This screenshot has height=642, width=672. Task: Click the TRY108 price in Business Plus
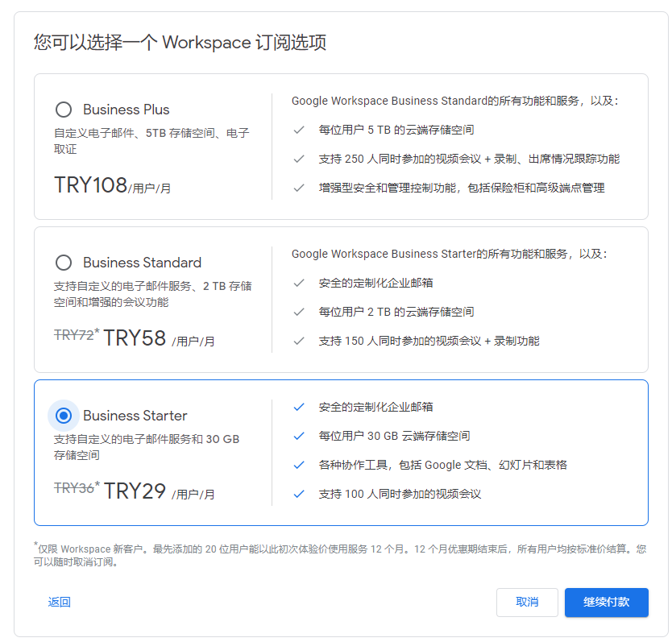click(x=90, y=185)
